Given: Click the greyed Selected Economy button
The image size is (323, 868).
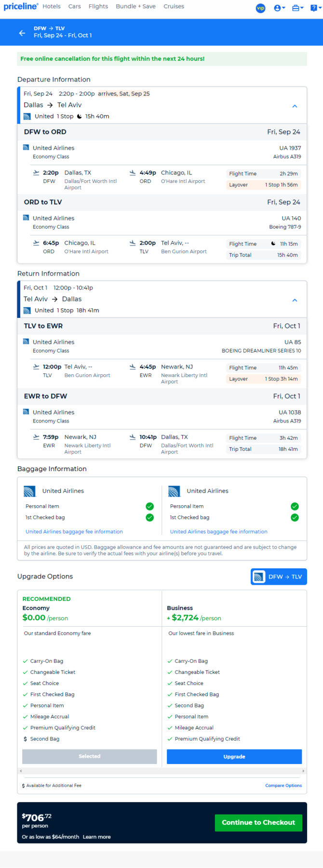Looking at the screenshot, I should click(x=90, y=756).
